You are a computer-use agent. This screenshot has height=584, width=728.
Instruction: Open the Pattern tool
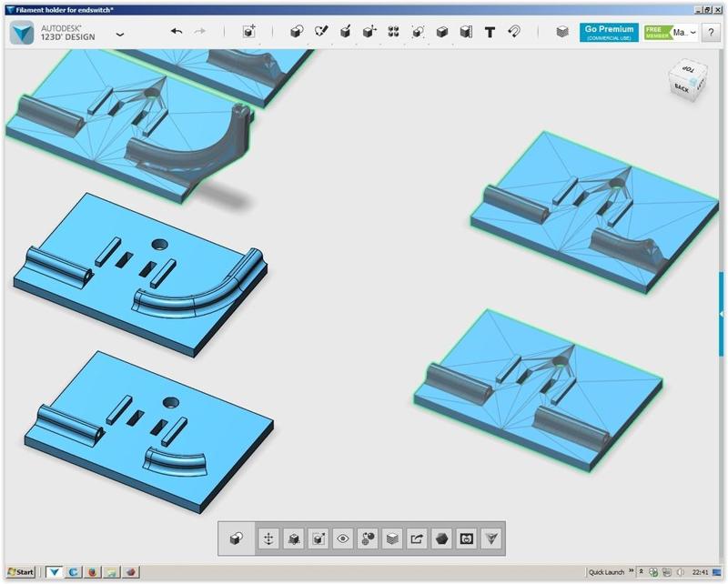pyautogui.click(x=394, y=32)
